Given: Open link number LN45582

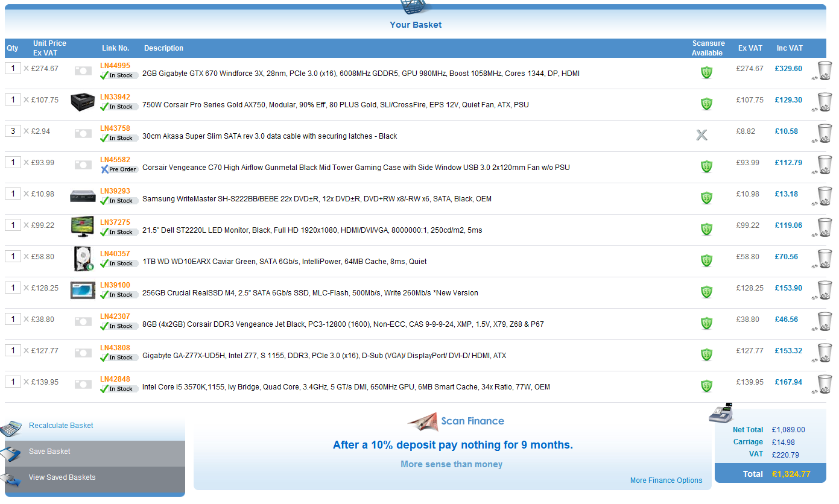Looking at the screenshot, I should pos(115,160).
